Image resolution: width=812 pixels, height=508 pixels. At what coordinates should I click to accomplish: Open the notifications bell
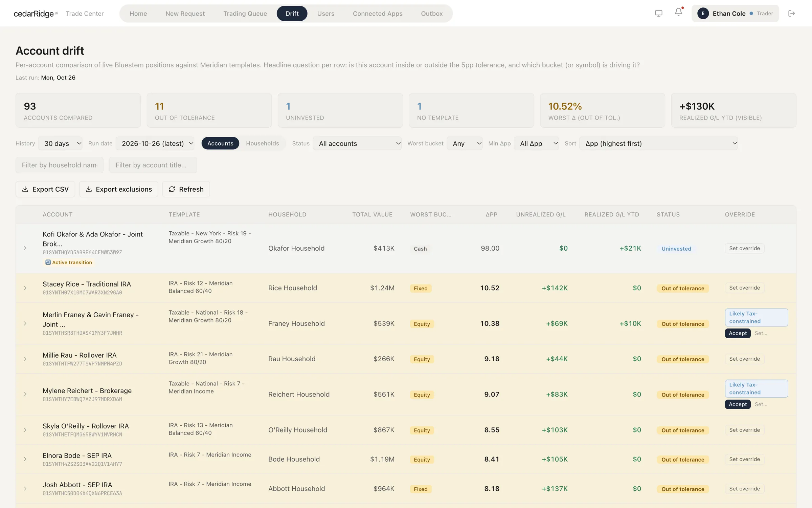678,13
